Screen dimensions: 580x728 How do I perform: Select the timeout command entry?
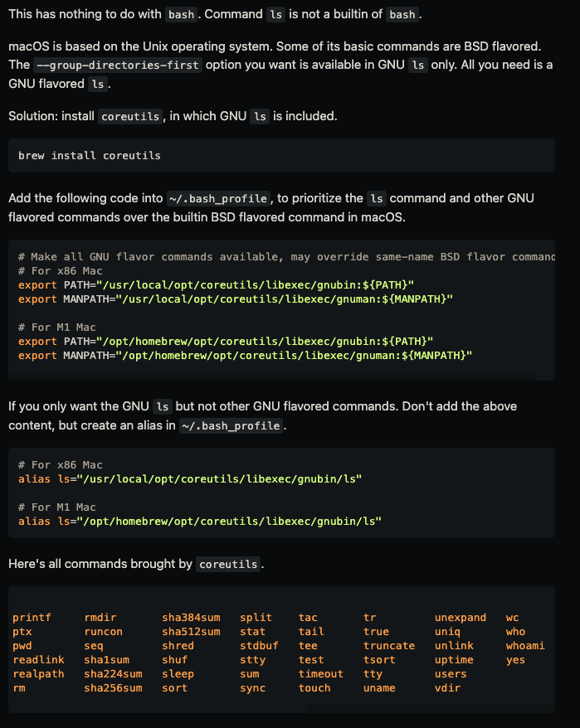click(x=320, y=674)
